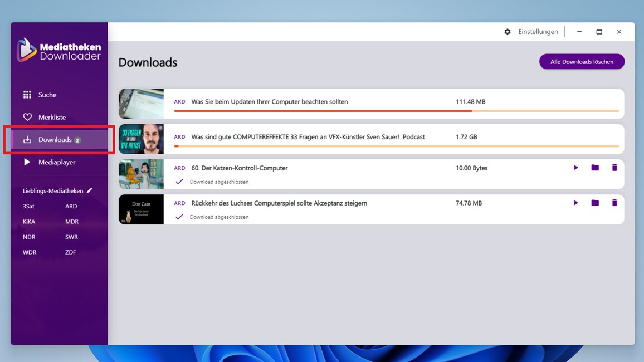This screenshot has width=644, height=362.
Task: Delete the Katzen-Kontroll-Computer download
Action: (x=614, y=168)
